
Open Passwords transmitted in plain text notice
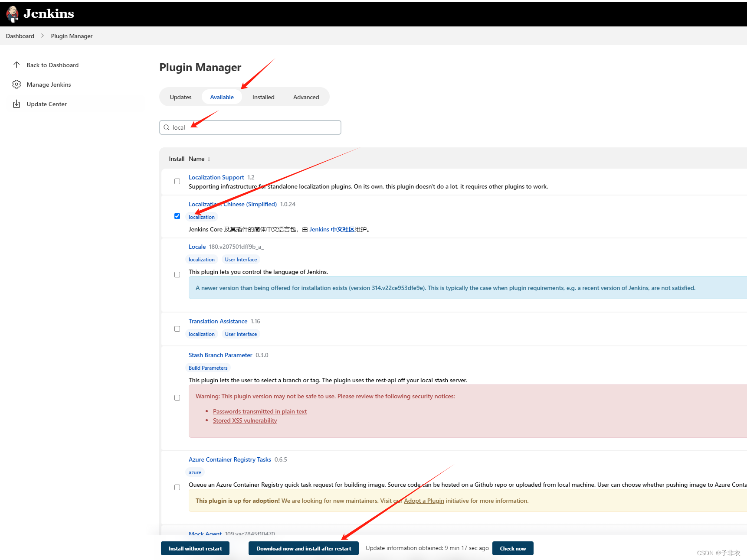pos(260,411)
